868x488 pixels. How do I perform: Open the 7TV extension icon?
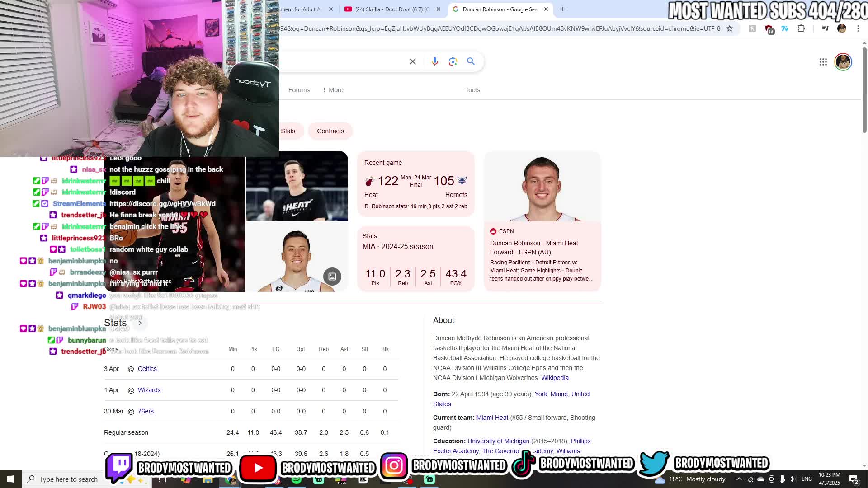click(785, 28)
